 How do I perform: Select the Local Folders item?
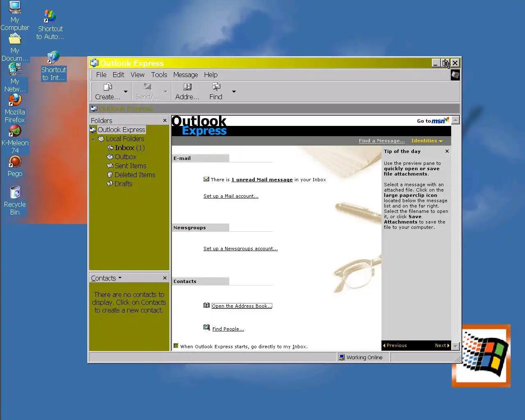click(125, 139)
